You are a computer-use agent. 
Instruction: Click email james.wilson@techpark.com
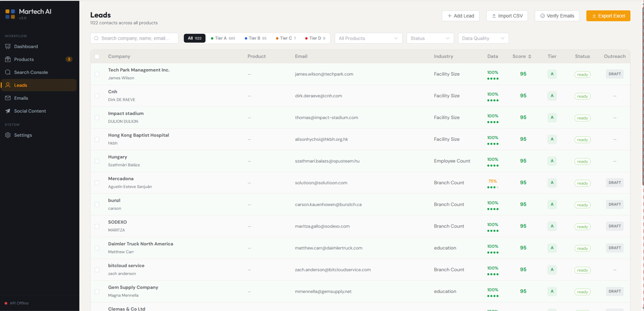pos(324,74)
